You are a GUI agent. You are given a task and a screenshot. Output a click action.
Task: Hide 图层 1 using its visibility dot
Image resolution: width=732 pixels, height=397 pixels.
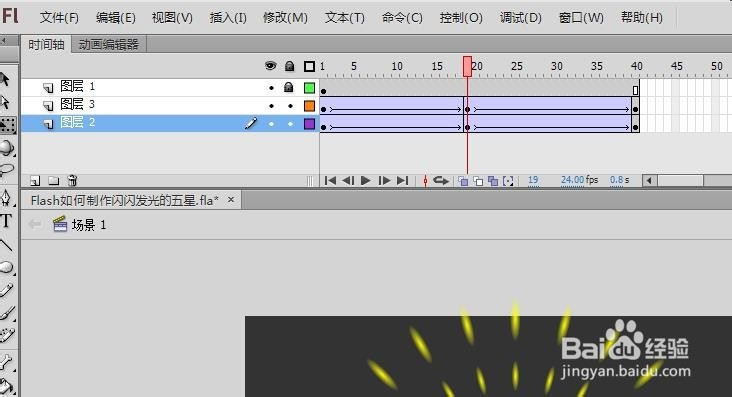point(271,88)
